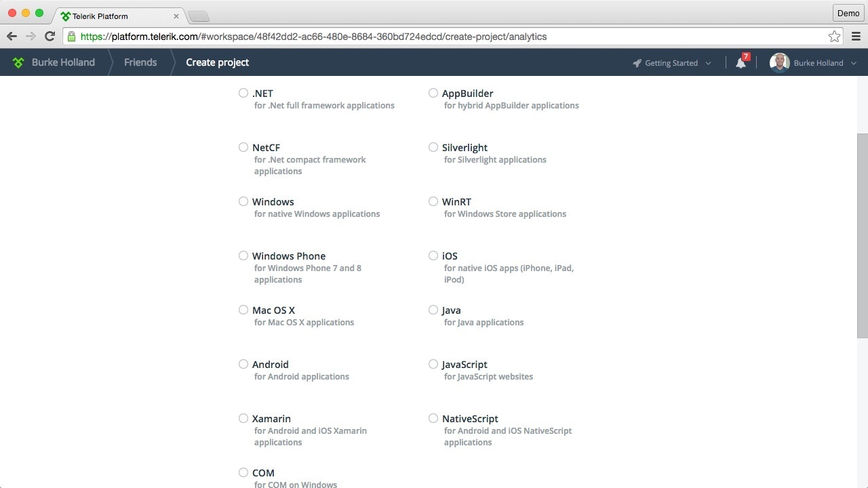Open the Friends breadcrumb item

(x=140, y=62)
